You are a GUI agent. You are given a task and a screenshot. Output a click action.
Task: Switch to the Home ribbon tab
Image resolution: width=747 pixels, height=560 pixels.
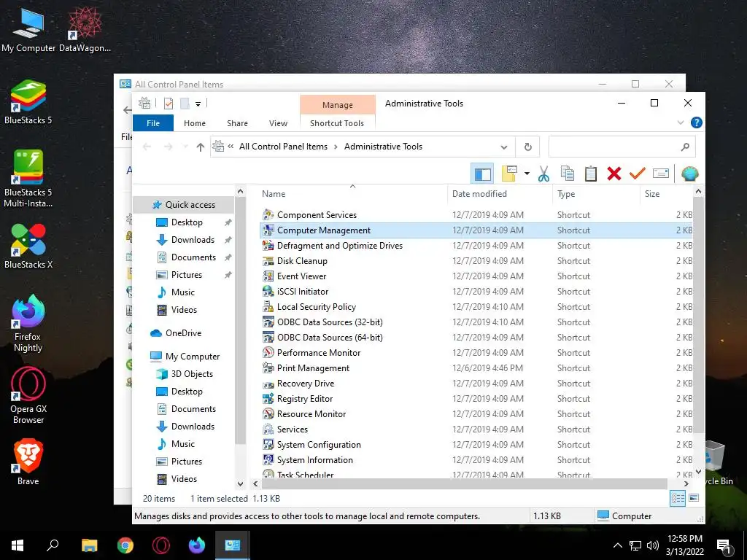click(194, 123)
